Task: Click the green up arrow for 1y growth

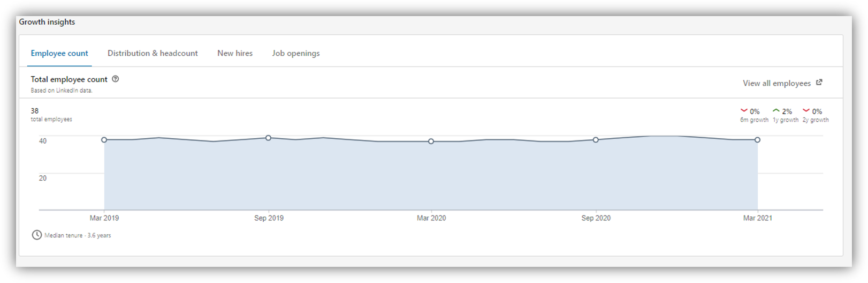Action: click(x=776, y=111)
